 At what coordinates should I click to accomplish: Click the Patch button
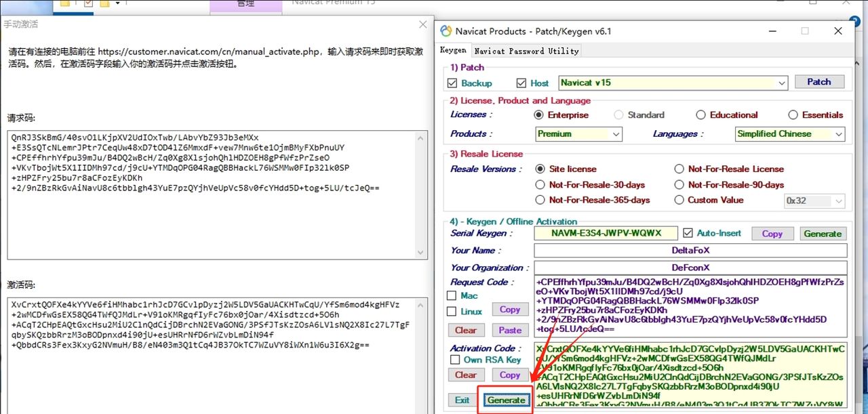pyautogui.click(x=818, y=82)
